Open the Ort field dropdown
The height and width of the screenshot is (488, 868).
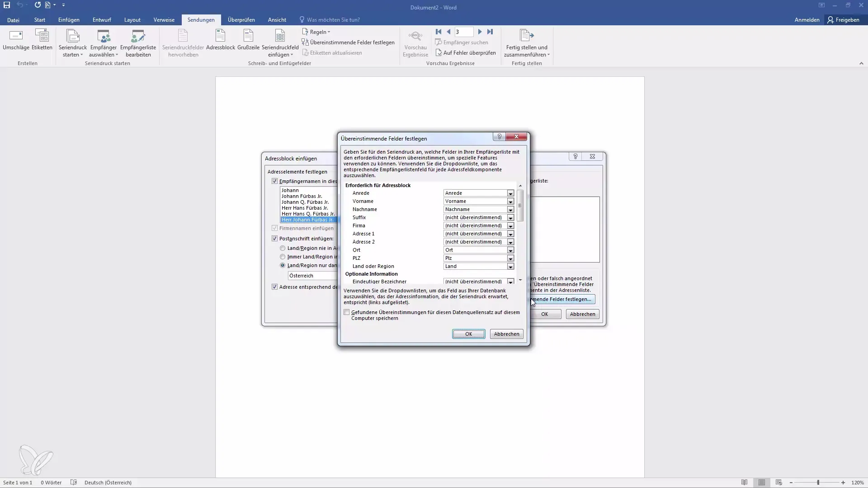click(510, 250)
